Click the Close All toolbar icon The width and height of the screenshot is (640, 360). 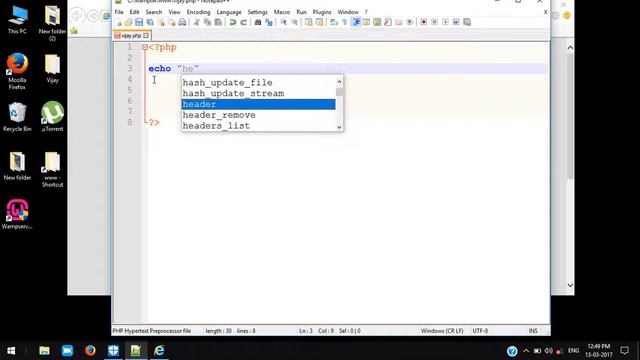(x=172, y=22)
